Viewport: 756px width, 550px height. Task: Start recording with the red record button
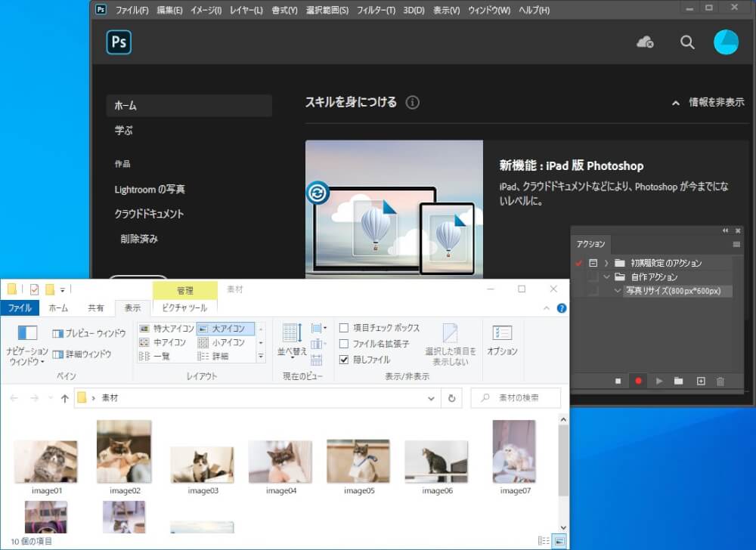(638, 381)
